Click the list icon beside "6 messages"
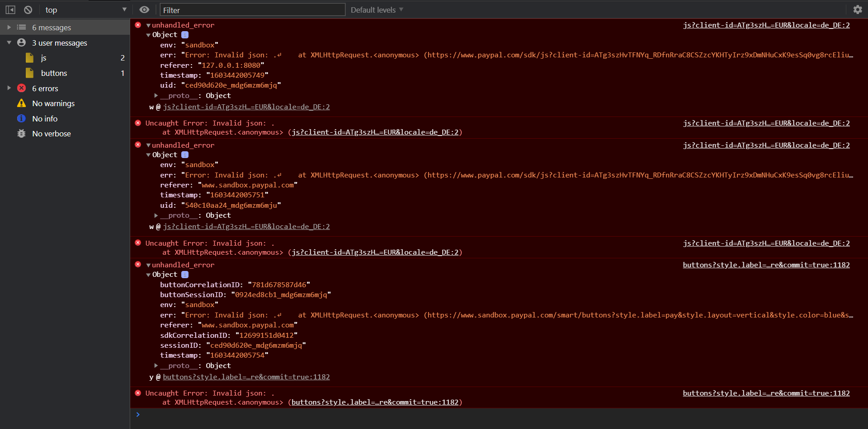The height and width of the screenshot is (429, 868). click(x=21, y=28)
